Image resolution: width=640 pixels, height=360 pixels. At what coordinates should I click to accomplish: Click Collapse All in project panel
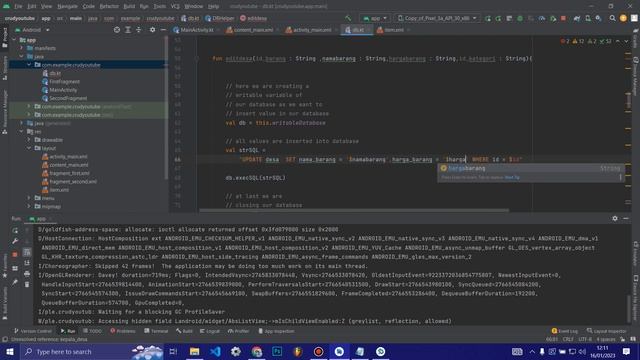click(x=138, y=30)
